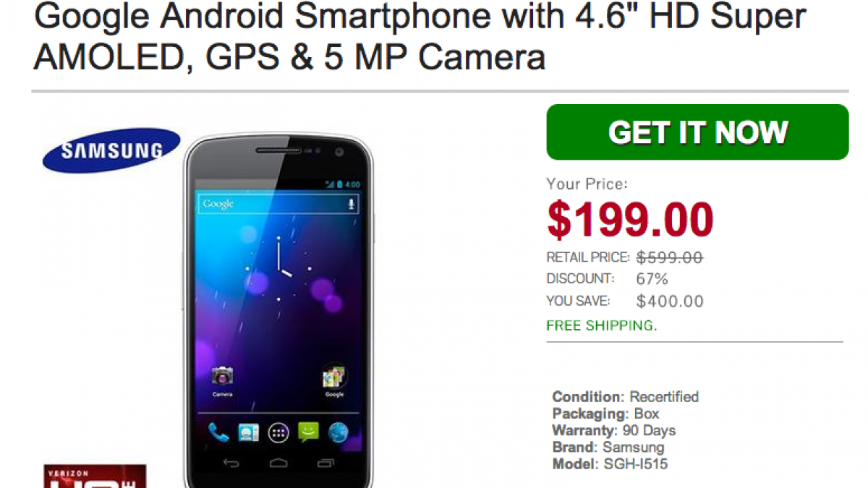Tap the voice search microphone icon

pos(352,204)
